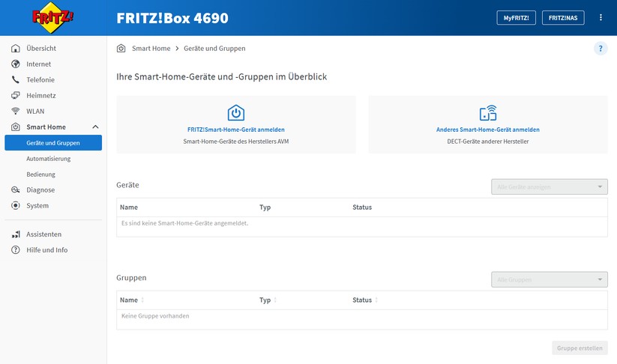
Task: Click 'DECT-Geräte anderer Hersteller' text
Action: pos(488,141)
